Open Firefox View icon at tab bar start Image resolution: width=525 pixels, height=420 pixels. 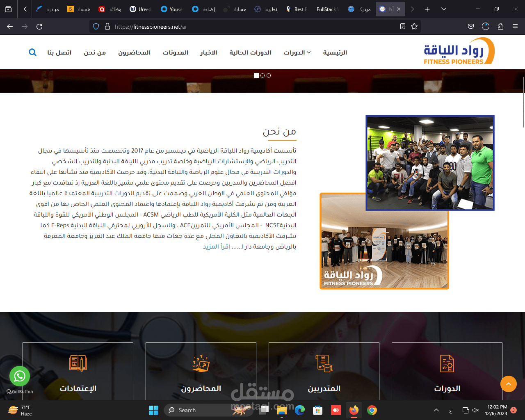click(x=8, y=9)
